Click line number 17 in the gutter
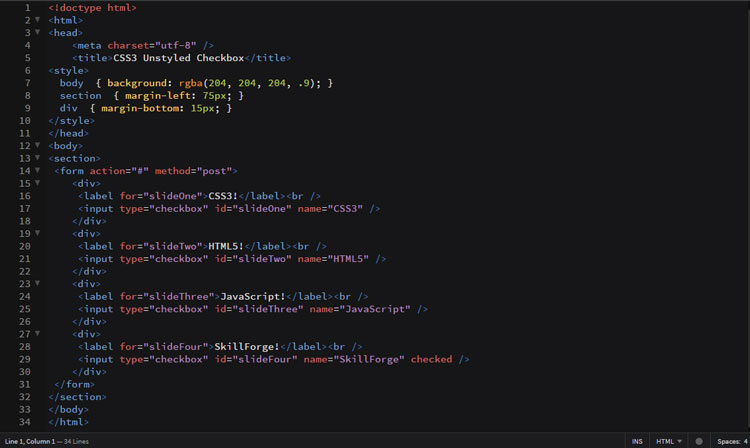The image size is (750, 448). pyautogui.click(x=25, y=208)
